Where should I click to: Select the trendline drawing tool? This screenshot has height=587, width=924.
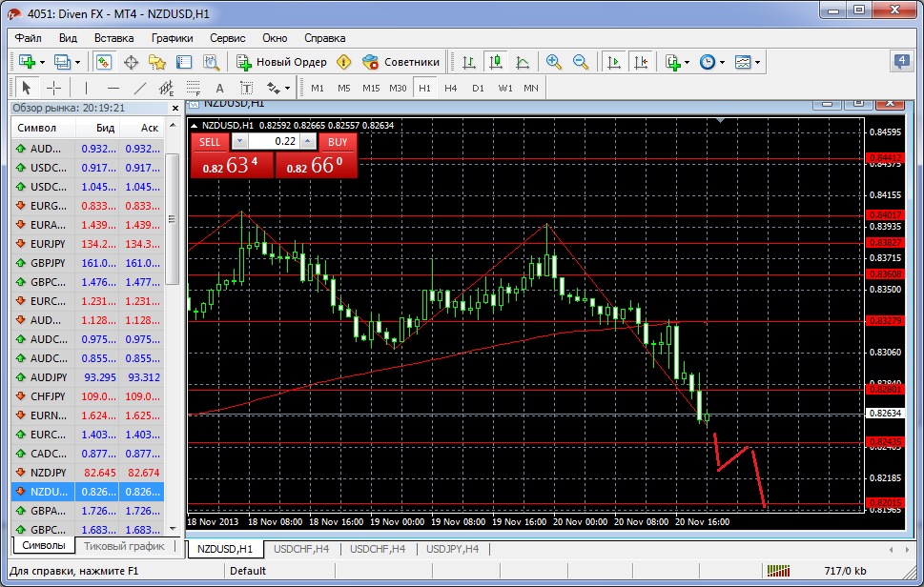click(x=140, y=88)
